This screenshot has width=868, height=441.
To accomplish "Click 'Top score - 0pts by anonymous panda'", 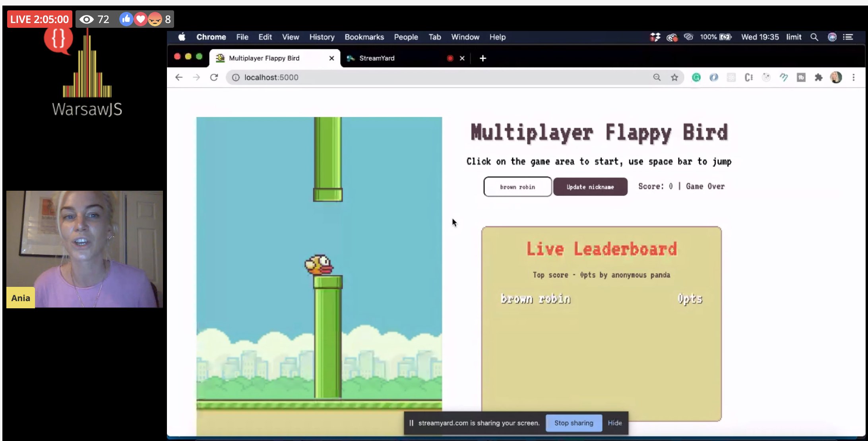I will (x=601, y=275).
